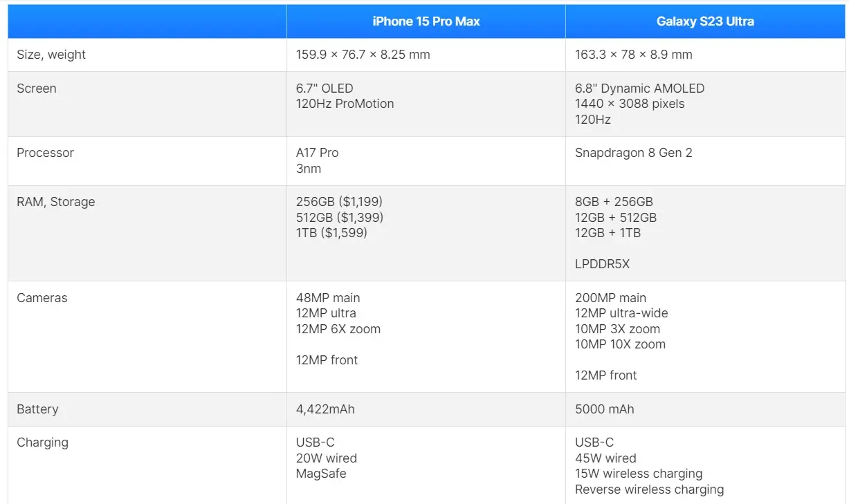The image size is (849, 504).
Task: Click the Charging row label
Action: pyautogui.click(x=42, y=442)
